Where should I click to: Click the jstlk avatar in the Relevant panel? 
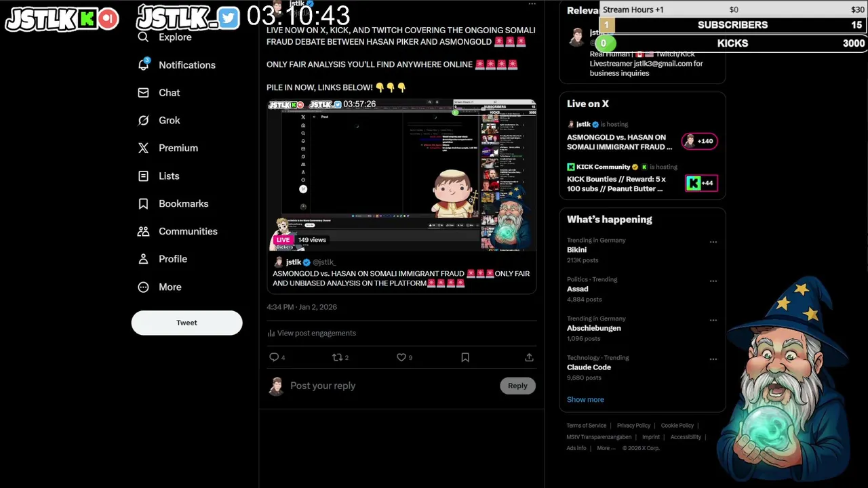[576, 37]
